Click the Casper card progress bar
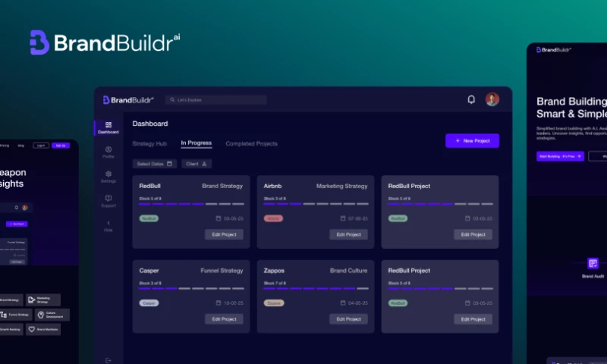This screenshot has width=607, height=364. [192, 289]
